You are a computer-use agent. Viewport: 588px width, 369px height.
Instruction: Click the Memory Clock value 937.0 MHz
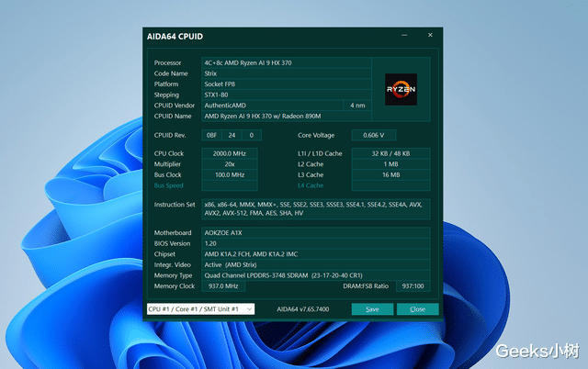(x=223, y=286)
